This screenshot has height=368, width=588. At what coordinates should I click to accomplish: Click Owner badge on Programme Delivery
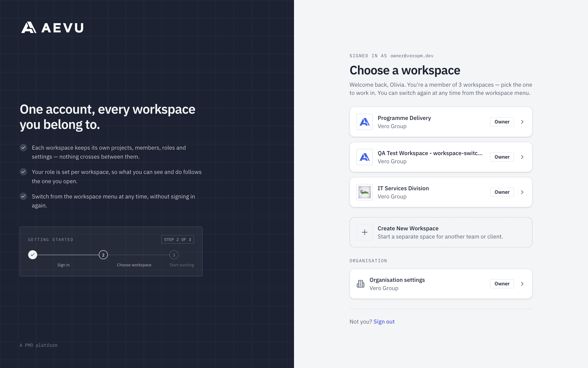coord(502,122)
